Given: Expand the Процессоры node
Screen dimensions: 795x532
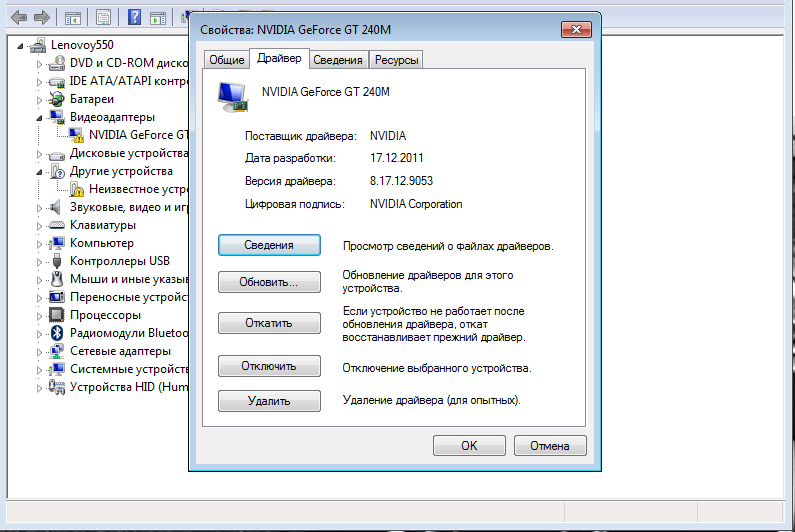Looking at the screenshot, I should [39, 316].
